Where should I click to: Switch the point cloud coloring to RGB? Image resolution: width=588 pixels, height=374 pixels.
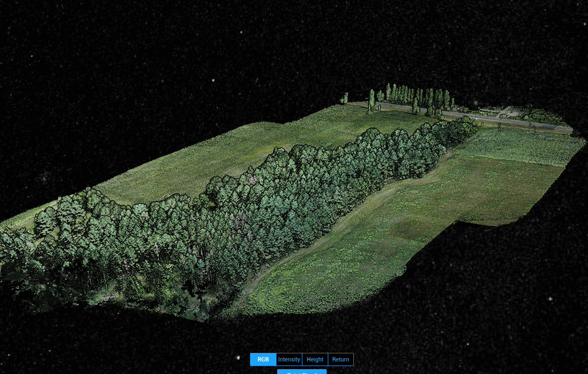[263, 359]
